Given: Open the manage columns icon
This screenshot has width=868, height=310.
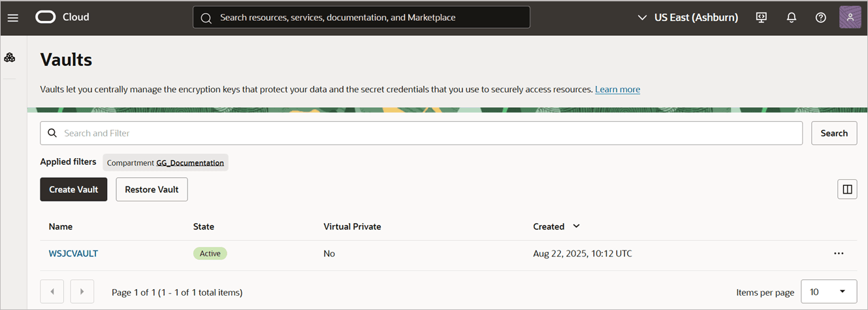Looking at the screenshot, I should [847, 189].
